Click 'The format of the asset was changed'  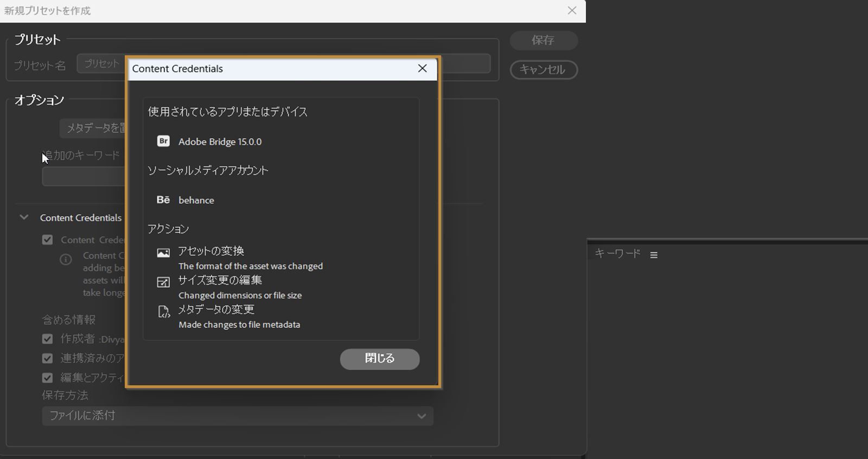coord(251,266)
